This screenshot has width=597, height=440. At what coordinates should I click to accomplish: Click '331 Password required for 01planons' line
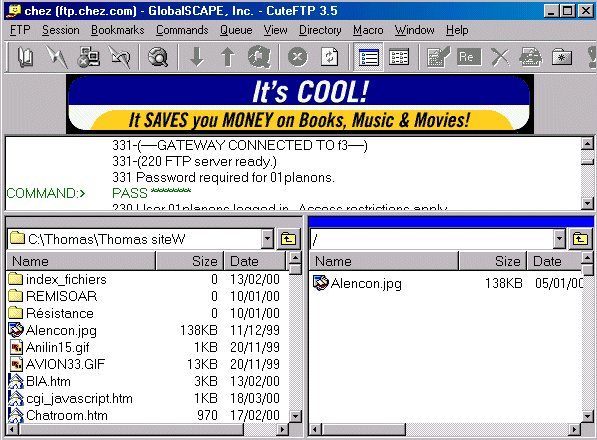tap(223, 177)
